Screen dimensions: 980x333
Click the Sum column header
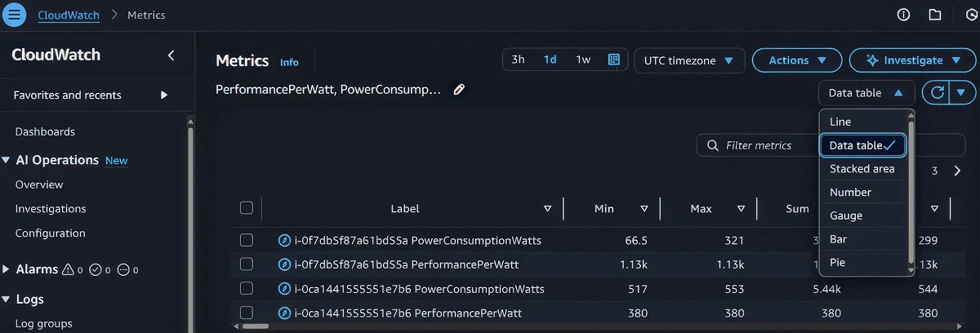point(798,209)
